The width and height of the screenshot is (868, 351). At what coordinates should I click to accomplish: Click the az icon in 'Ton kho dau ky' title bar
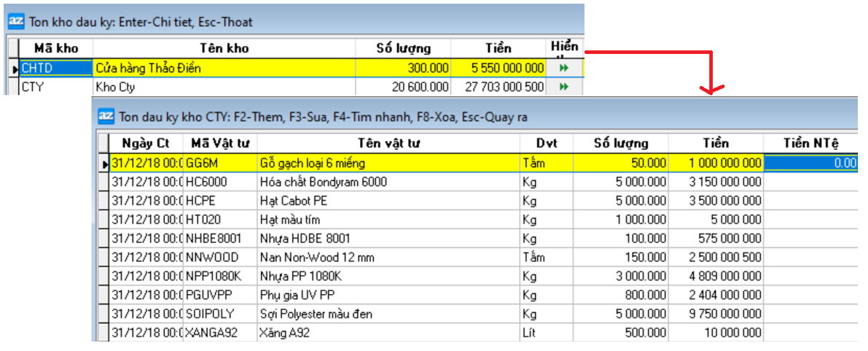[x=16, y=22]
